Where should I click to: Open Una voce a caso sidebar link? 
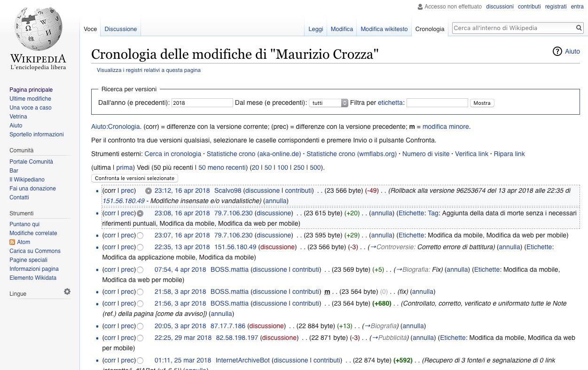tap(31, 108)
